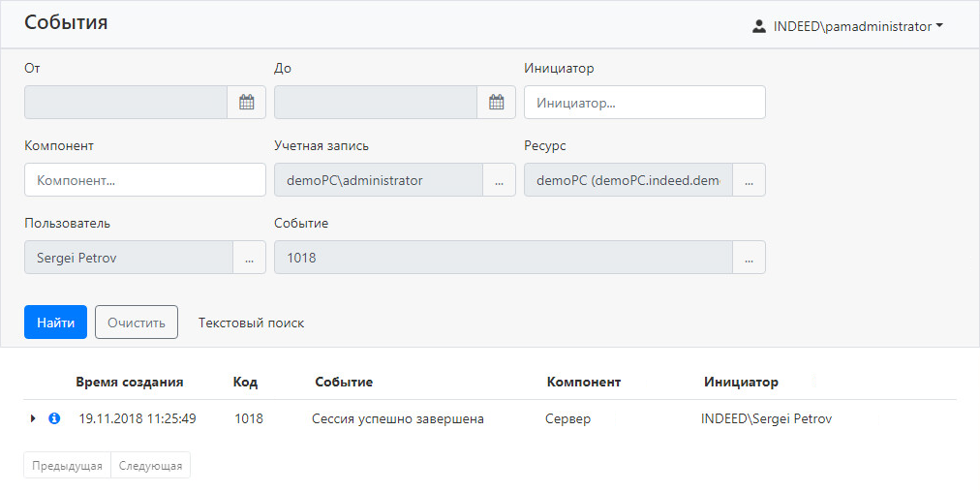980x492 pixels.
Task: Open the Ресурс selection ellipsis button
Action: click(749, 180)
